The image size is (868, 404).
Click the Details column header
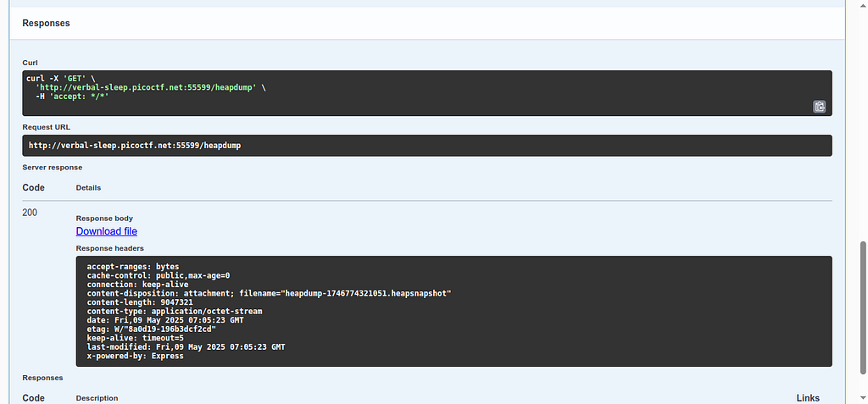tap(88, 187)
